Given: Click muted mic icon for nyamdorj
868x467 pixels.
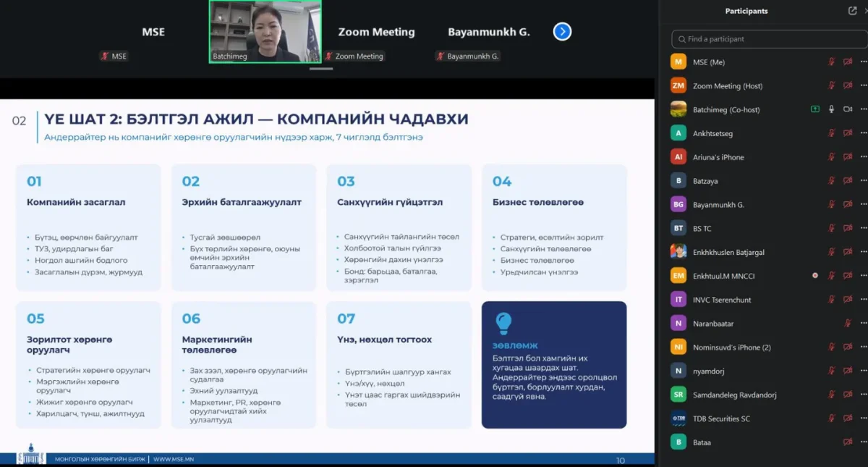Looking at the screenshot, I should click(831, 371).
